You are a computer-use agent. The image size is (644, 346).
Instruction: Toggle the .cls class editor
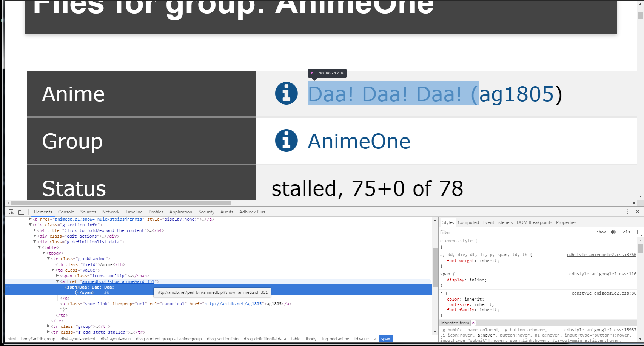626,232
